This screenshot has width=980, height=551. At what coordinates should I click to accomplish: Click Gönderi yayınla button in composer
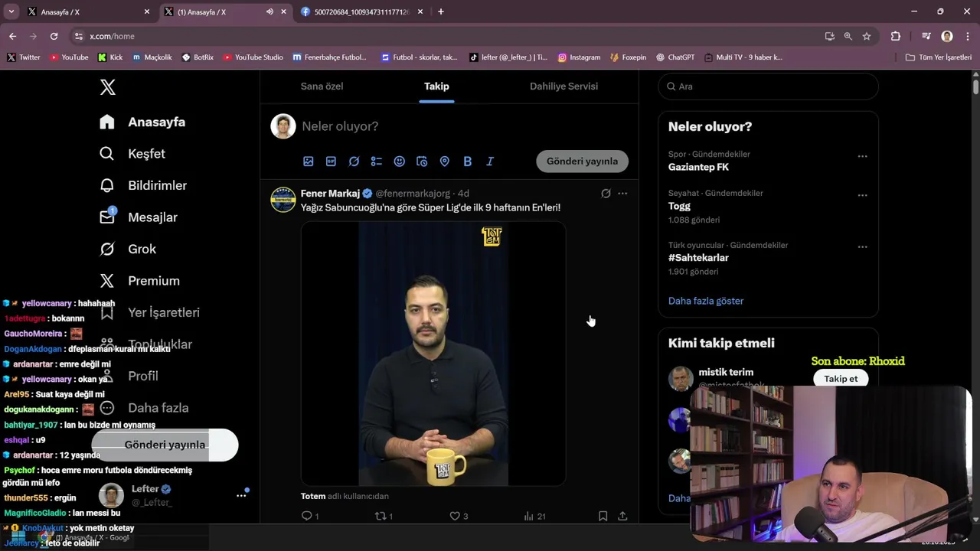tap(583, 161)
